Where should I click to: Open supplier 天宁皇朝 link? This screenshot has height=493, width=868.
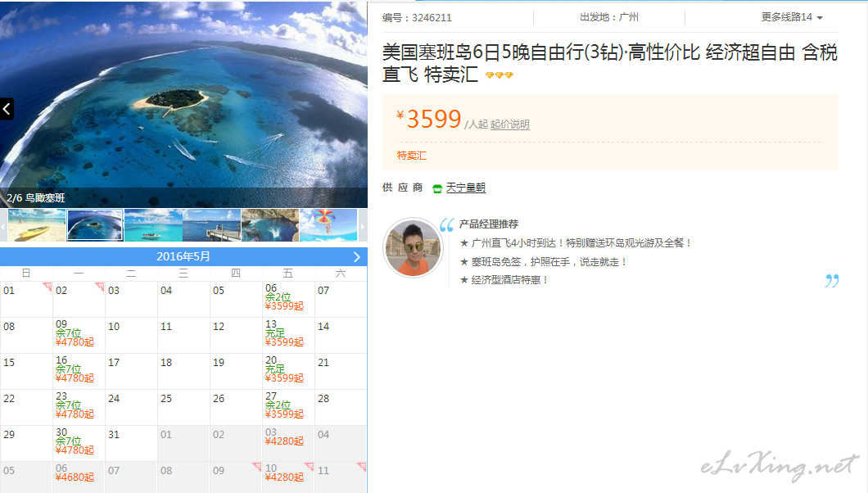pyautogui.click(x=466, y=188)
